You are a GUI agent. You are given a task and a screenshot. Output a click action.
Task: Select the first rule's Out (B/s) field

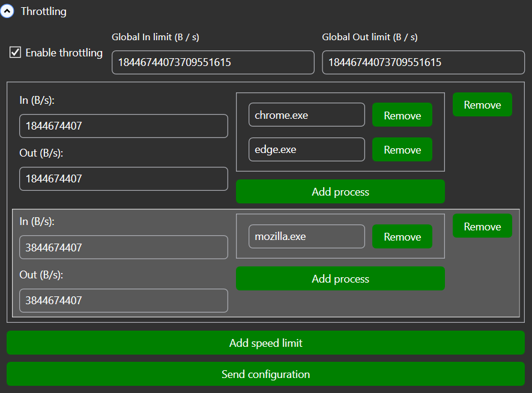[x=123, y=179]
